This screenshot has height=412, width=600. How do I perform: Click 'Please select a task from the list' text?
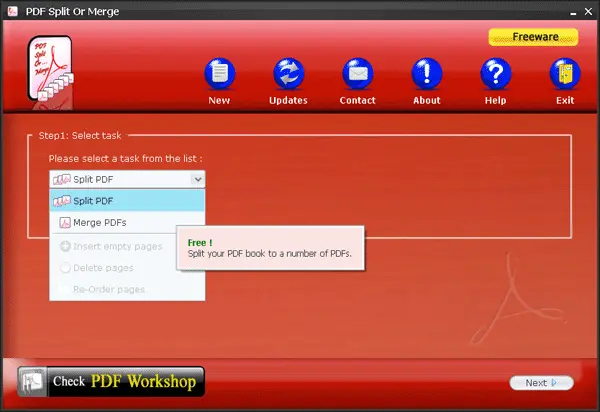[x=126, y=158]
